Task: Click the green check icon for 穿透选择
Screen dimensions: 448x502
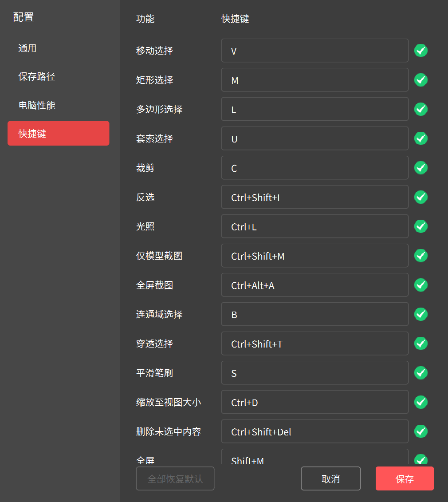Action: tap(420, 344)
